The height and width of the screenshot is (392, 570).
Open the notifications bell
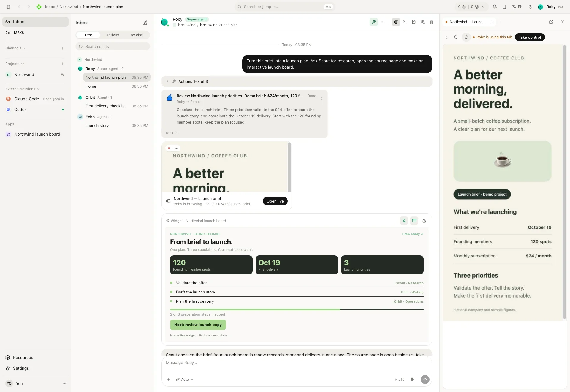(x=495, y=7)
